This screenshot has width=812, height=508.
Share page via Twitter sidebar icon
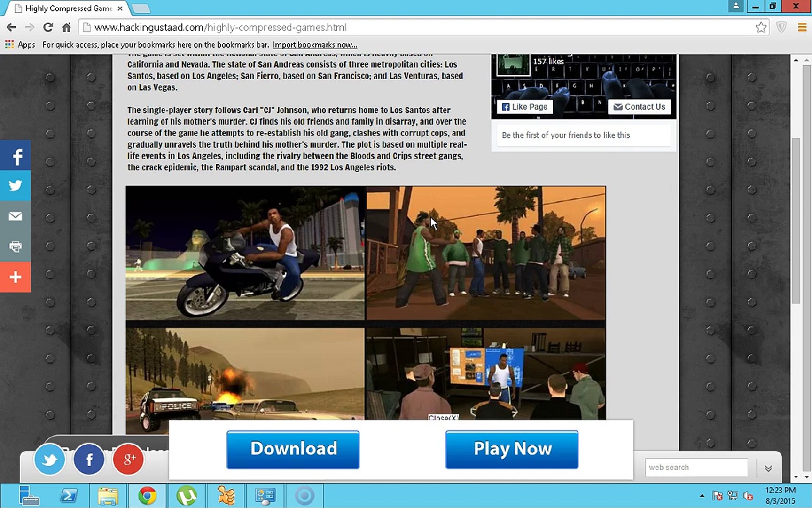tap(15, 186)
